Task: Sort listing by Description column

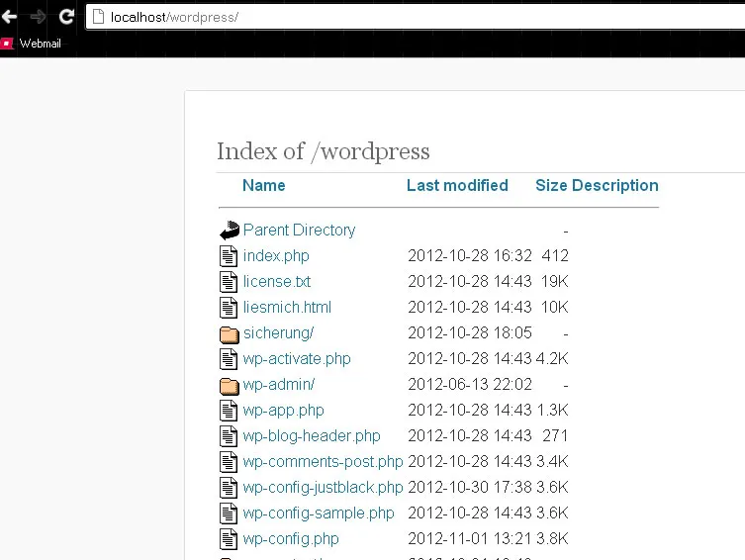Action: 614,185
